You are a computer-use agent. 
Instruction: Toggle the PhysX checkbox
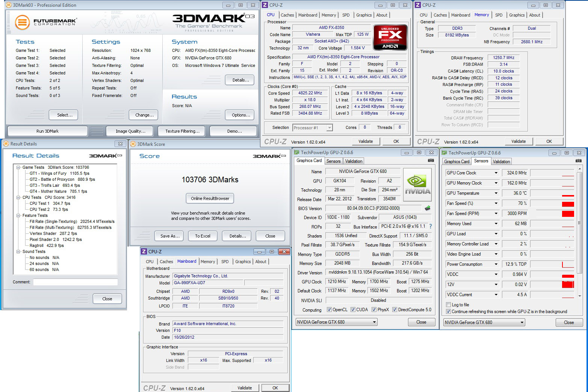tap(374, 310)
